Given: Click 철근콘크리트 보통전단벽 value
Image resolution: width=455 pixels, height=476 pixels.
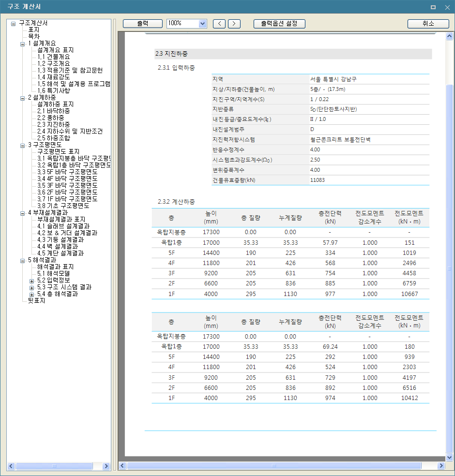Looking at the screenshot, I should [x=340, y=140].
